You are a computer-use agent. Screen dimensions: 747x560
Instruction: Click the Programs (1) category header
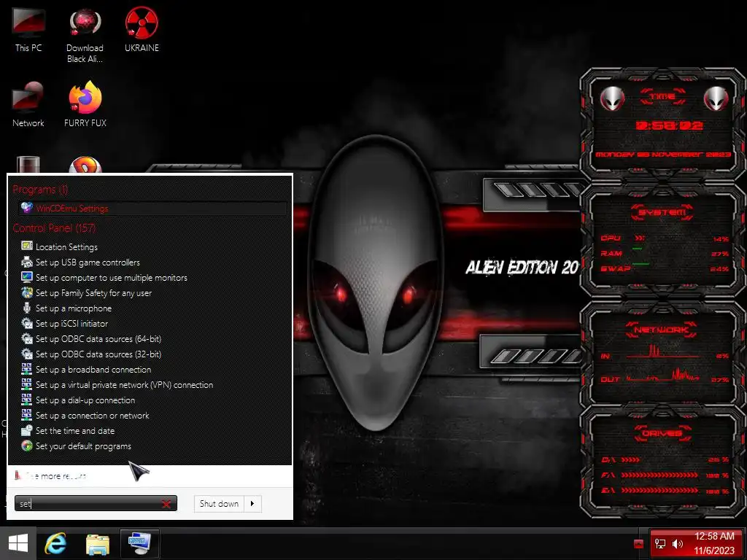(x=41, y=190)
